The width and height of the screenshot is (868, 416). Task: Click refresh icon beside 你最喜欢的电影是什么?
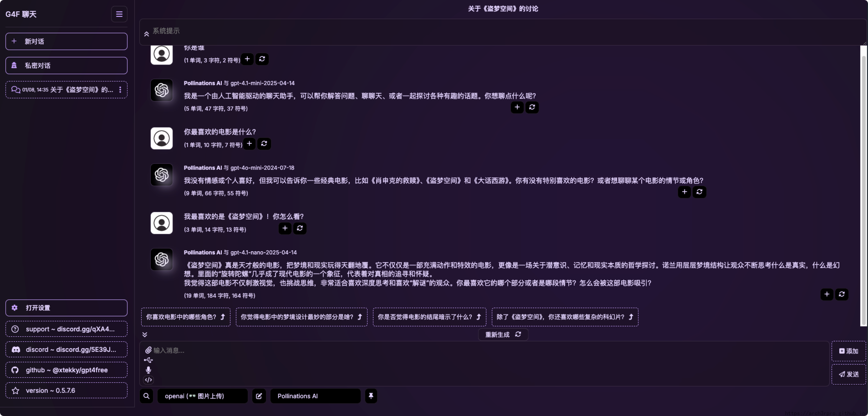click(x=264, y=144)
